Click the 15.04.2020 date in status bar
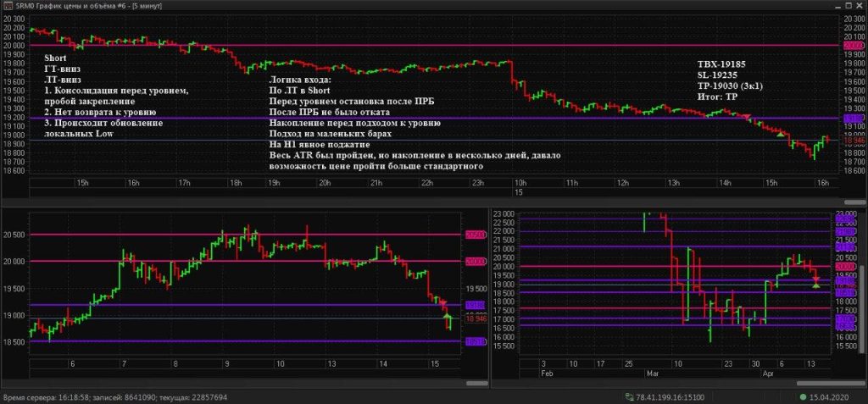Screen dimensions: 868x404 pos(827,397)
